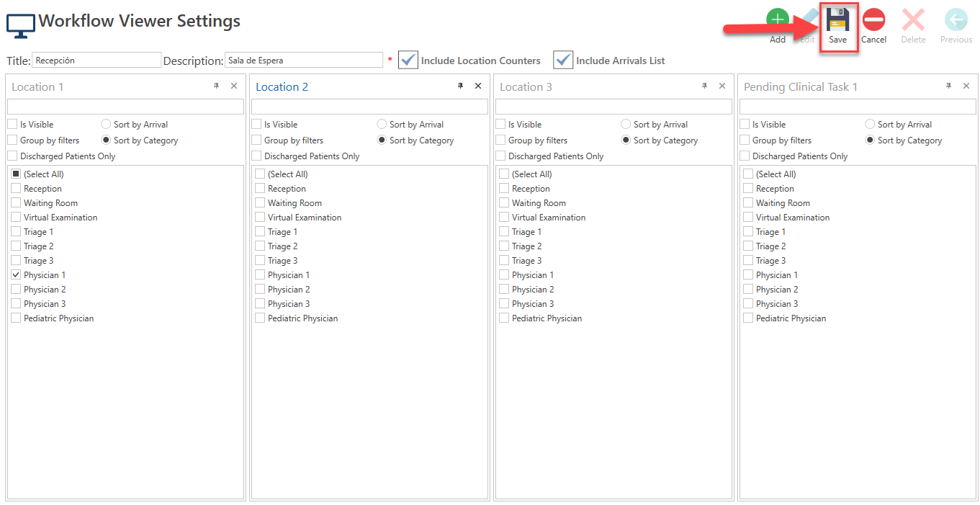Click the Save floppy disk icon
Screen dimensions: 980x505
(837, 19)
